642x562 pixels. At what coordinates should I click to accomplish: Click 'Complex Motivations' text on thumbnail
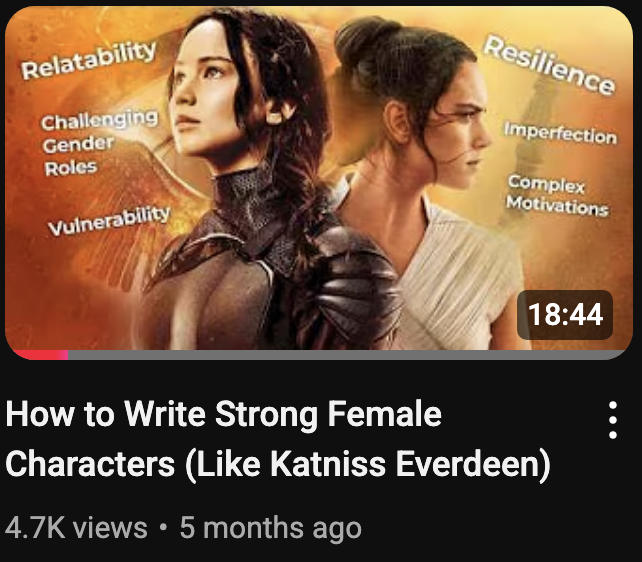click(557, 195)
